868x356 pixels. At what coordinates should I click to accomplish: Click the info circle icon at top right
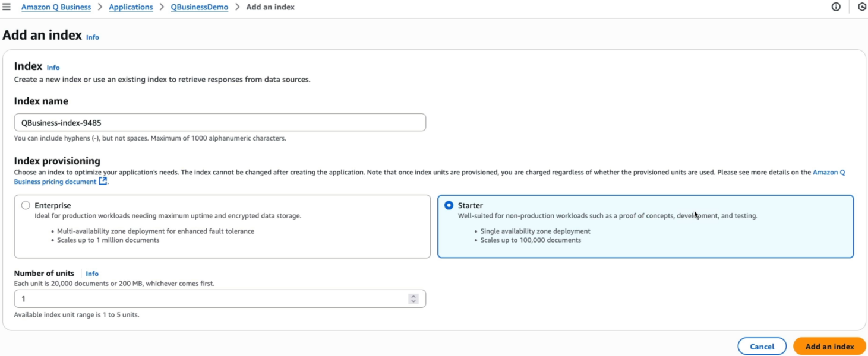[x=836, y=7]
